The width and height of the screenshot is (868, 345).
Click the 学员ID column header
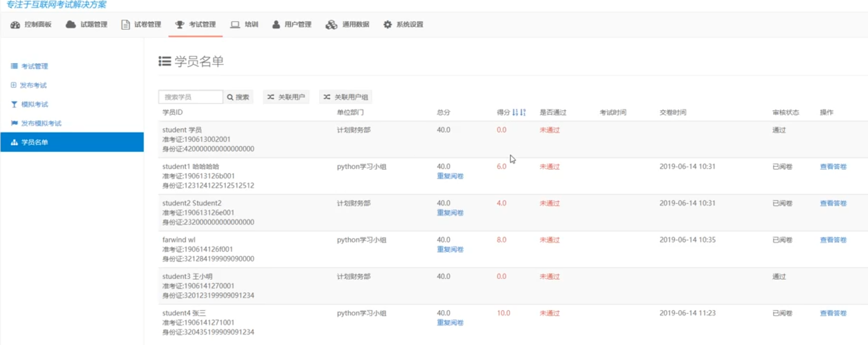(x=172, y=112)
